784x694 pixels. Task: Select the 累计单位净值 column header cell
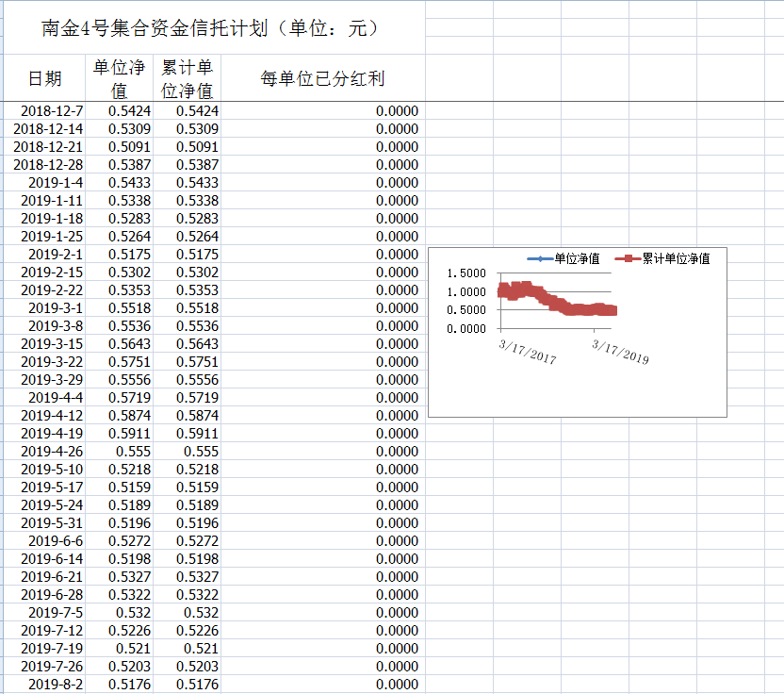(x=187, y=78)
